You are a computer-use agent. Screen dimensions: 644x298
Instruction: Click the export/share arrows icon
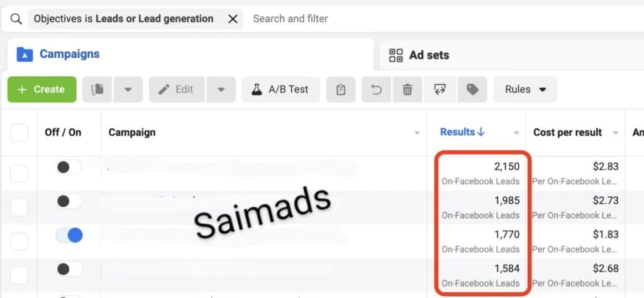[x=440, y=90]
